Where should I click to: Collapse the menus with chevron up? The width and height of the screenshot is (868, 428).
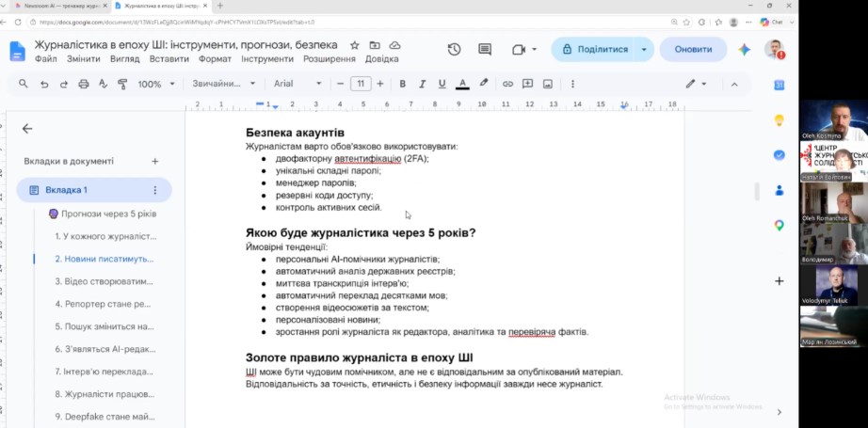click(734, 84)
